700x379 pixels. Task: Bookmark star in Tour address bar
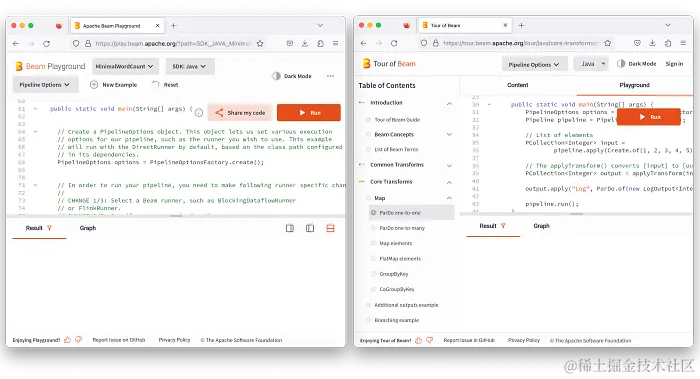608,43
